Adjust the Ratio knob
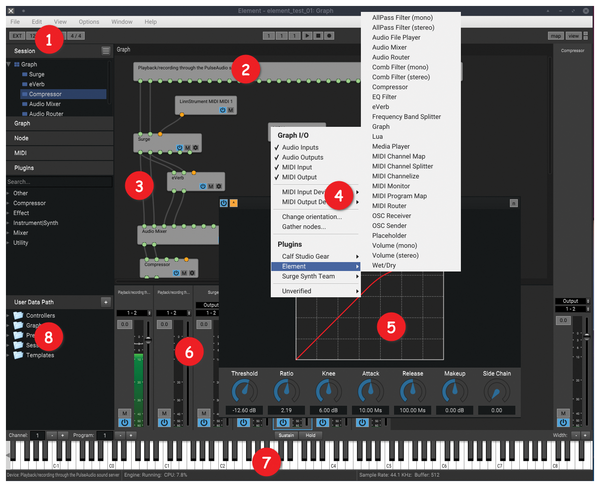This screenshot has height=487, width=600. [x=286, y=391]
